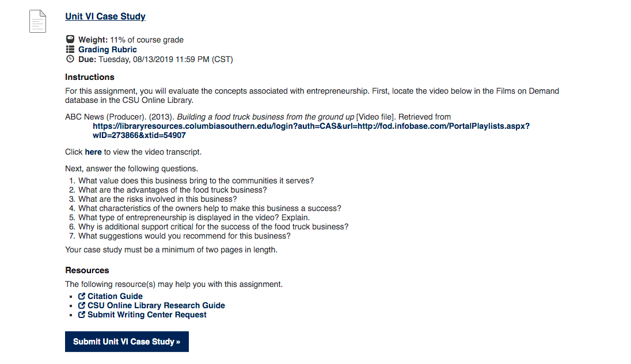Click the external-link icon beside CSU Online Library

tap(82, 305)
